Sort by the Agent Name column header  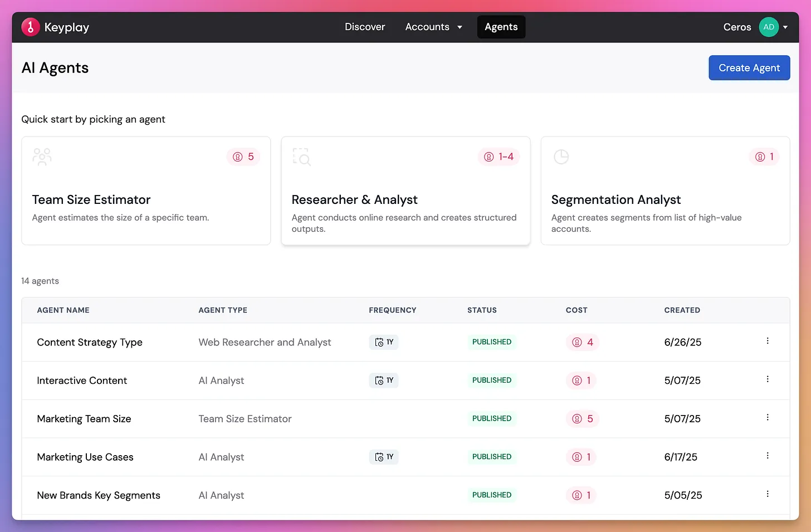[x=63, y=310]
